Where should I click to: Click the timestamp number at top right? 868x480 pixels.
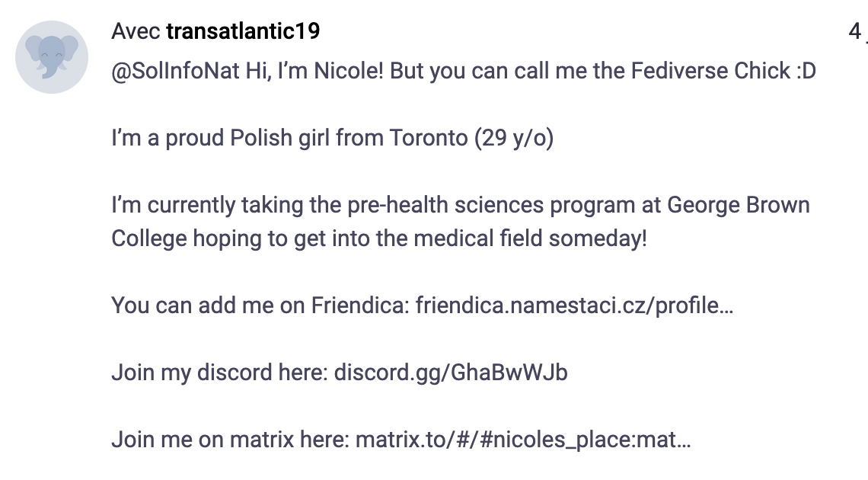(855, 31)
